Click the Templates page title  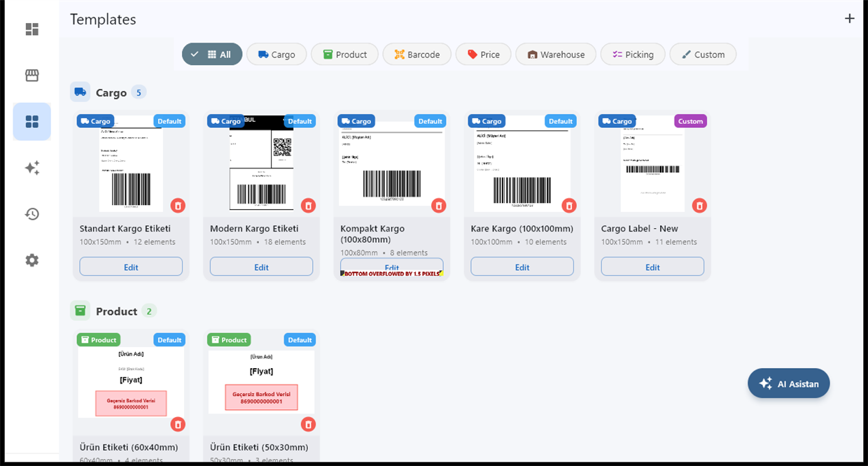[103, 20]
